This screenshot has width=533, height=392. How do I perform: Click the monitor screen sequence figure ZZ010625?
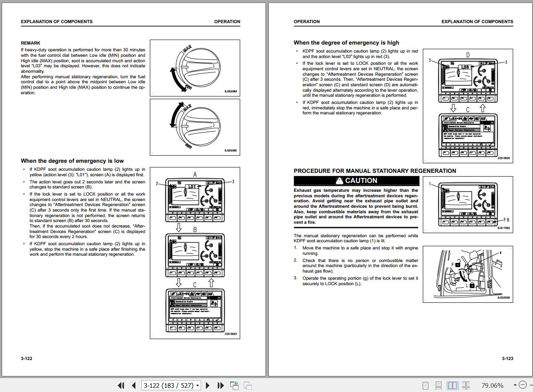point(195,253)
